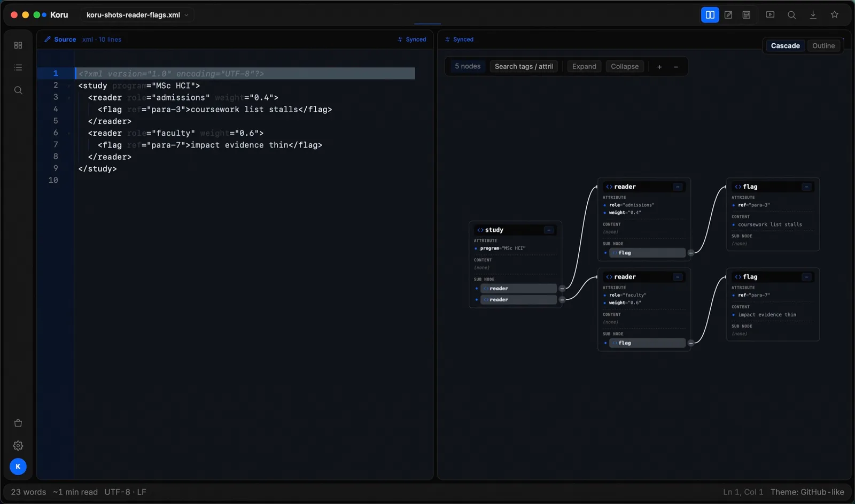The height and width of the screenshot is (504, 855).
Task: Click the Source pencil icon
Action: (48, 40)
